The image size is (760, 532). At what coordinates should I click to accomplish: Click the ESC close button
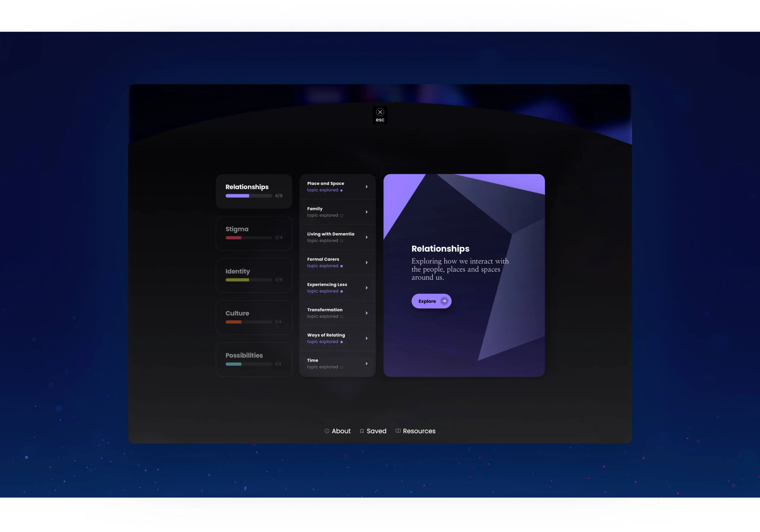(380, 112)
